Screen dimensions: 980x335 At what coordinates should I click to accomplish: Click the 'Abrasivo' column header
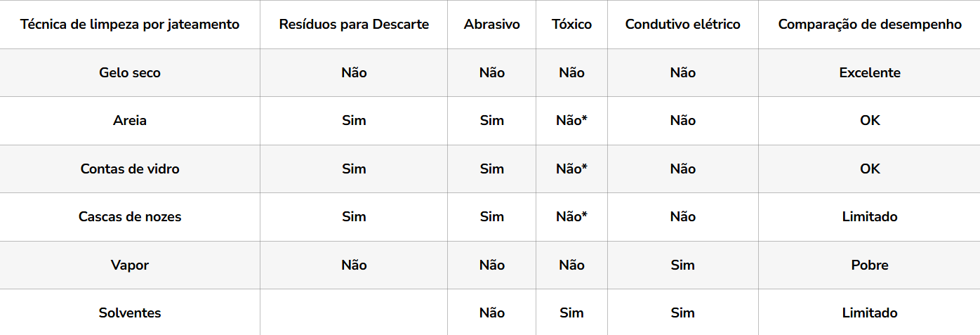tap(492, 25)
